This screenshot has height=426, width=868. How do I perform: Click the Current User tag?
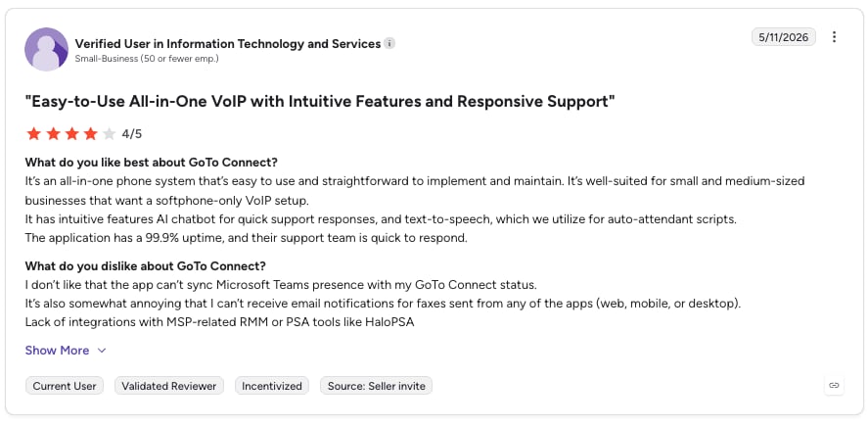click(x=65, y=386)
